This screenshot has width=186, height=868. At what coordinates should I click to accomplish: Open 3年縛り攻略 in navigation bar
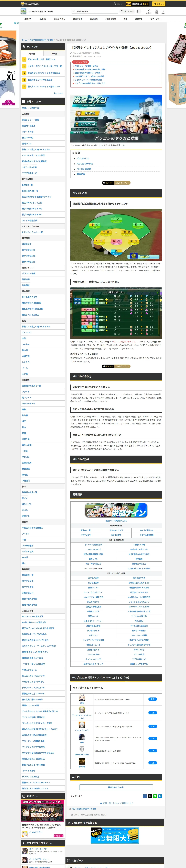pos(110,19)
